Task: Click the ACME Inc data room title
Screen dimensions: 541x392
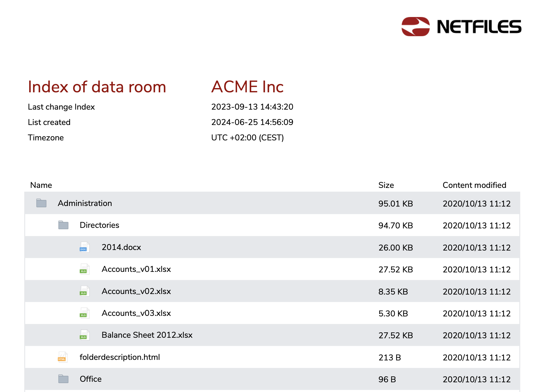Action: (247, 87)
